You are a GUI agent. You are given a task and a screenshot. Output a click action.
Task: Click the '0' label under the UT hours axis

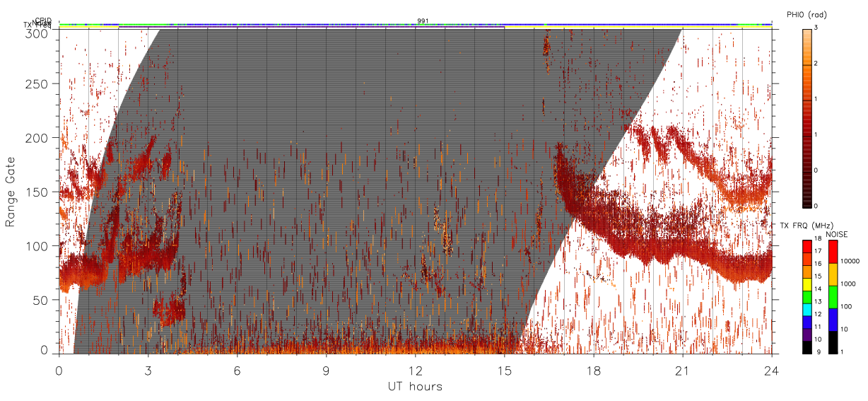click(x=59, y=370)
